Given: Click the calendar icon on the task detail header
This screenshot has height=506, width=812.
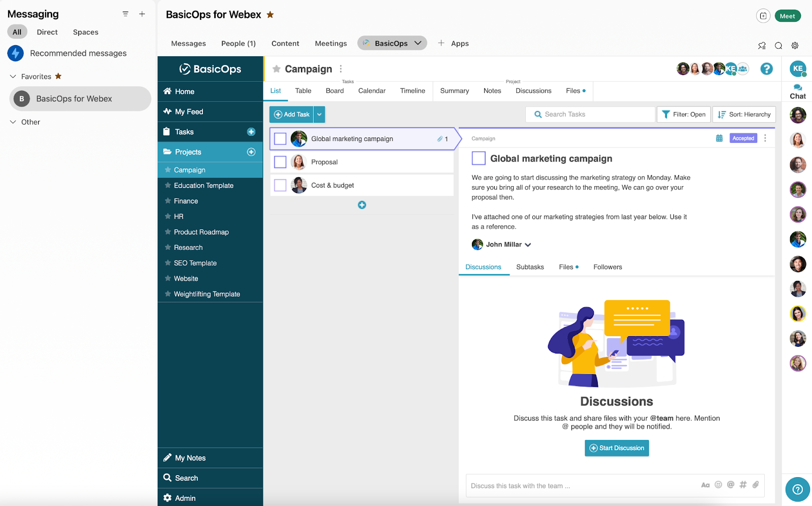Looking at the screenshot, I should click(719, 137).
